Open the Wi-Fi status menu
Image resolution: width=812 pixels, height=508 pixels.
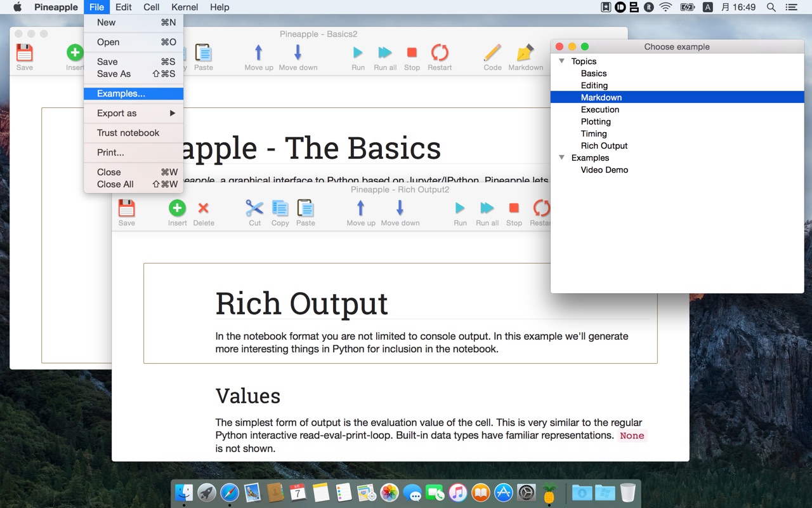click(665, 7)
